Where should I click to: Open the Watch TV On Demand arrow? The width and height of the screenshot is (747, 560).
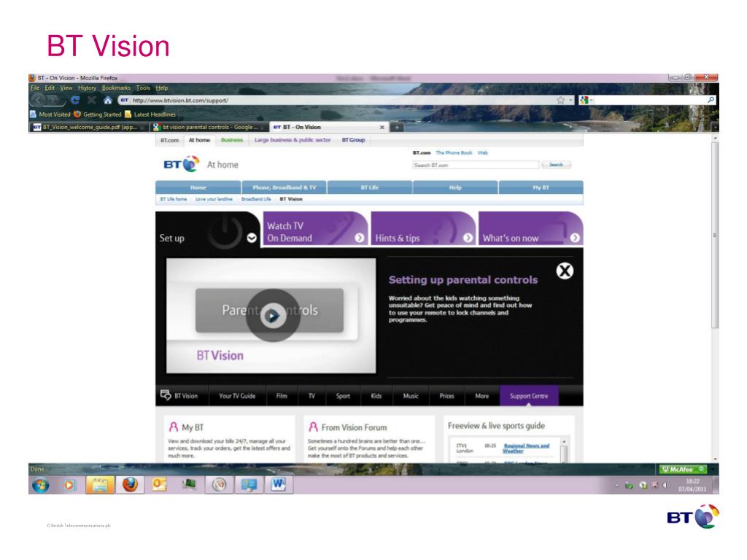[x=359, y=238]
